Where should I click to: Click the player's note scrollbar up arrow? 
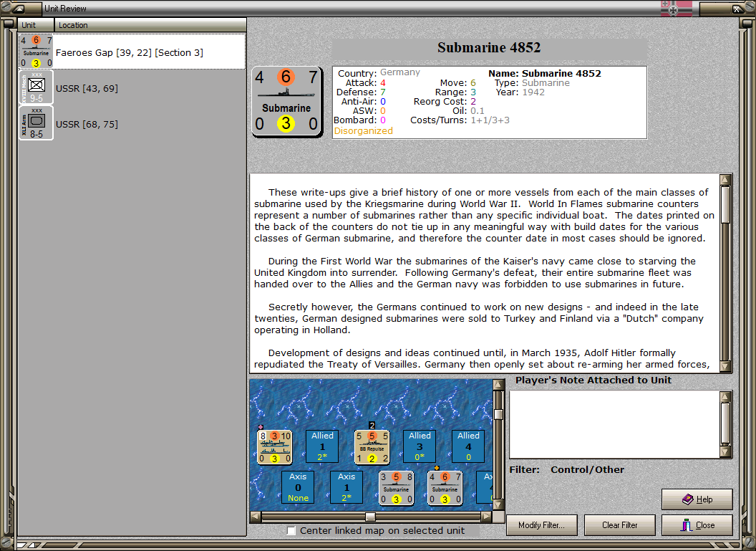[725, 397]
